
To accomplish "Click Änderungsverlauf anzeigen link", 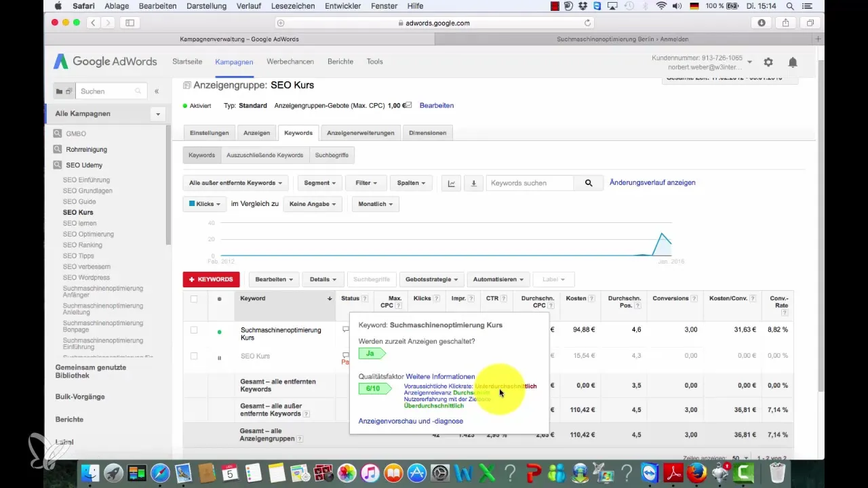I will pos(652,183).
